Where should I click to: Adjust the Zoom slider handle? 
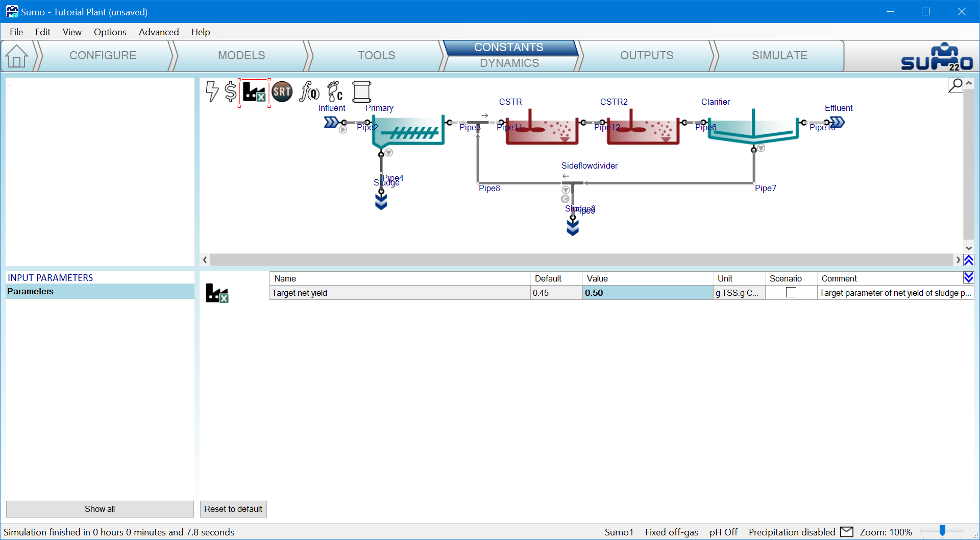[x=942, y=531]
